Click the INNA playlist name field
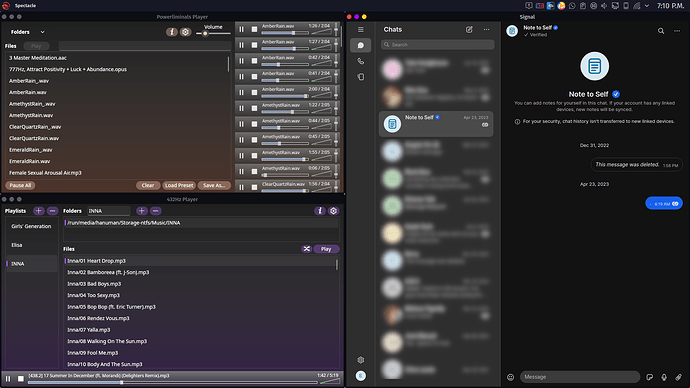690x388 pixels. pyautogui.click(x=109, y=211)
